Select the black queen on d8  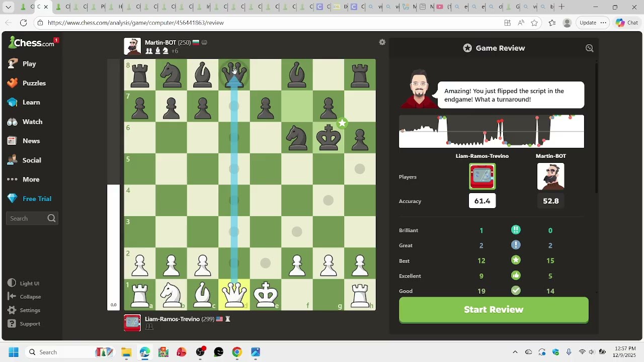pyautogui.click(x=234, y=74)
